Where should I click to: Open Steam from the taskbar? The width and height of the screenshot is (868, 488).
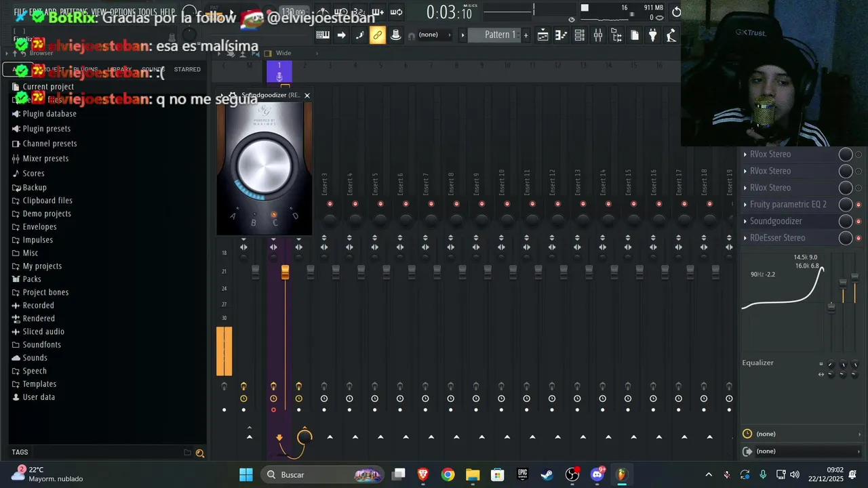(x=547, y=474)
